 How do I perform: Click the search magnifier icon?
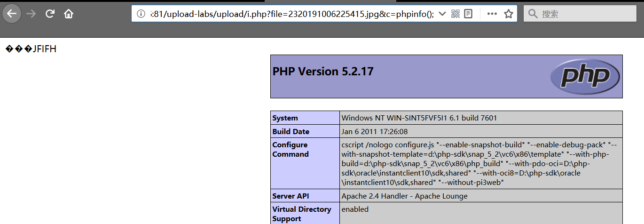pos(533,14)
